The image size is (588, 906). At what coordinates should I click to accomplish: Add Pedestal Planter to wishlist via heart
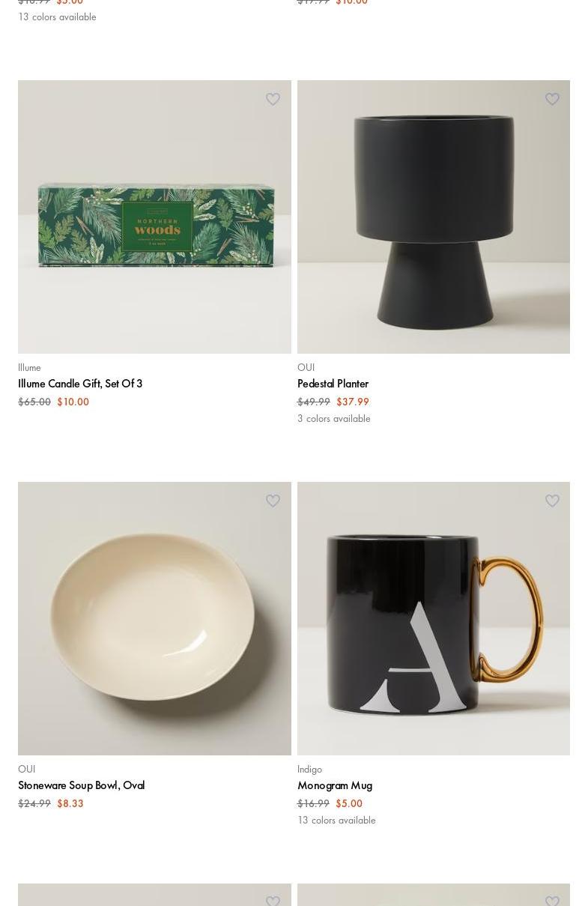click(552, 99)
